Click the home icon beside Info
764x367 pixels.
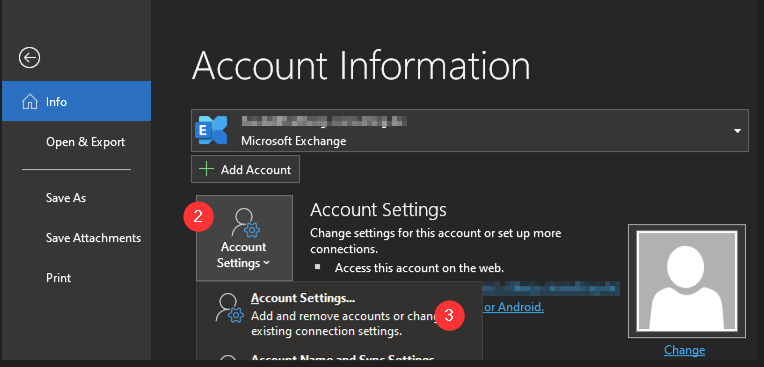pyautogui.click(x=30, y=102)
